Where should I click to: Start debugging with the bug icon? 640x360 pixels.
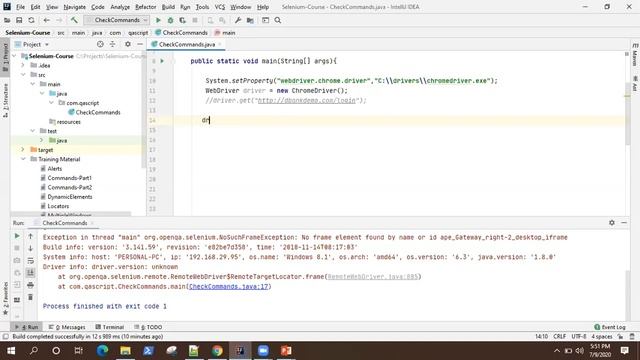(171, 20)
